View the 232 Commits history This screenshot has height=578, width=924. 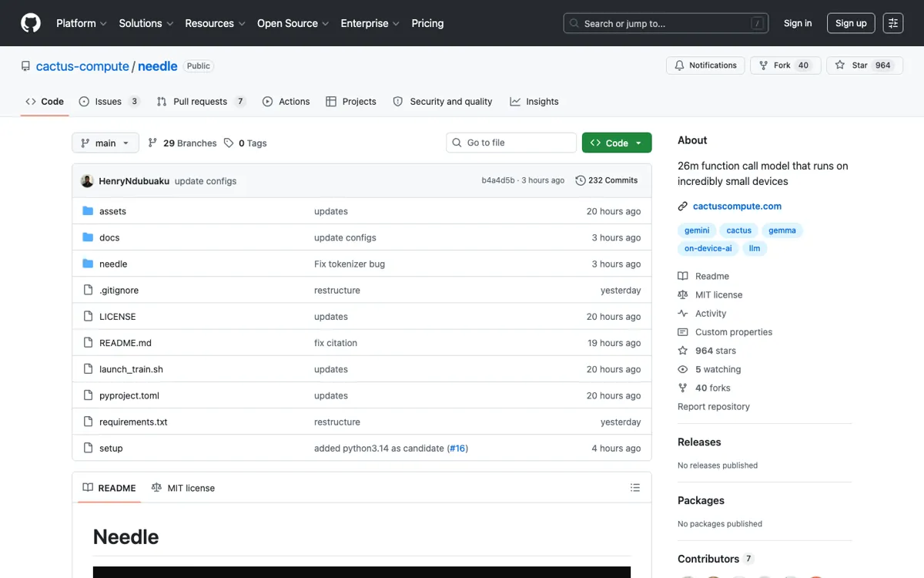pos(607,180)
